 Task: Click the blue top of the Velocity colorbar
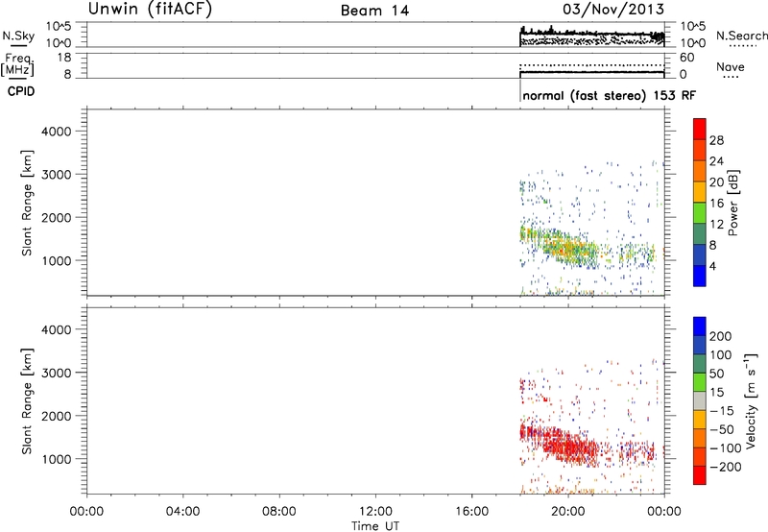click(x=700, y=326)
